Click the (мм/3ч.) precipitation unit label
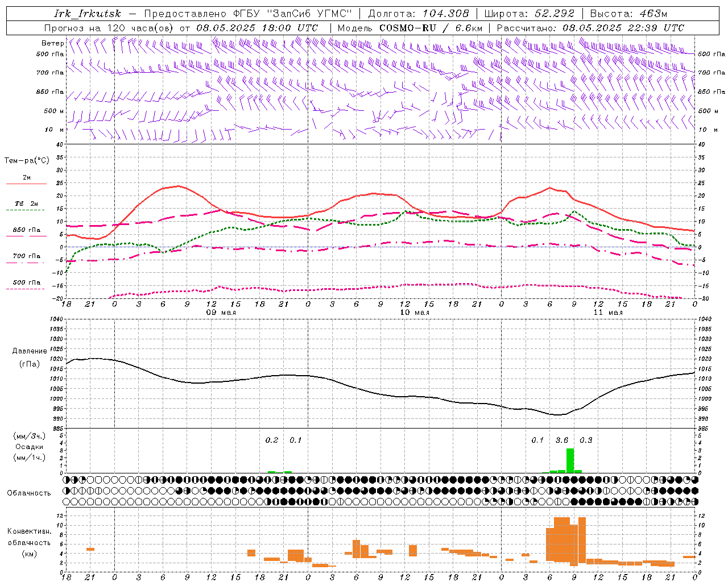Image resolution: width=728 pixels, height=582 pixels. [x=30, y=436]
